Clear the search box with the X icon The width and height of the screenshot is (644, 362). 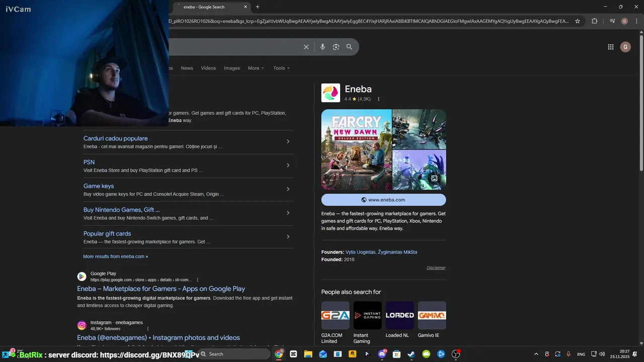(x=306, y=47)
